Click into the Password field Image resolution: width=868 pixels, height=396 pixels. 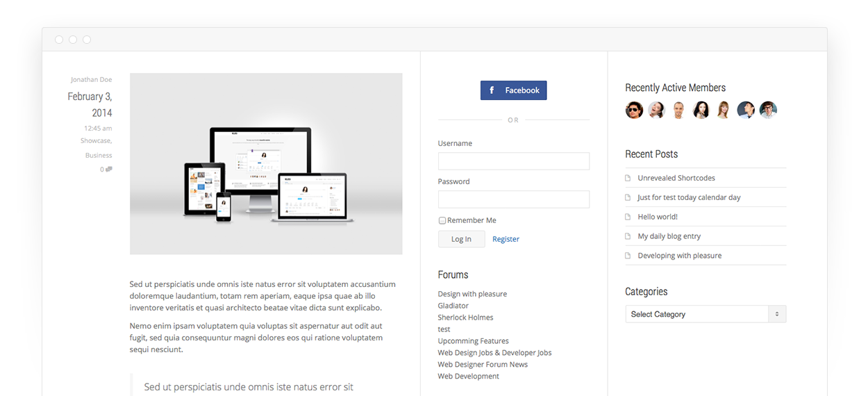[x=513, y=199]
